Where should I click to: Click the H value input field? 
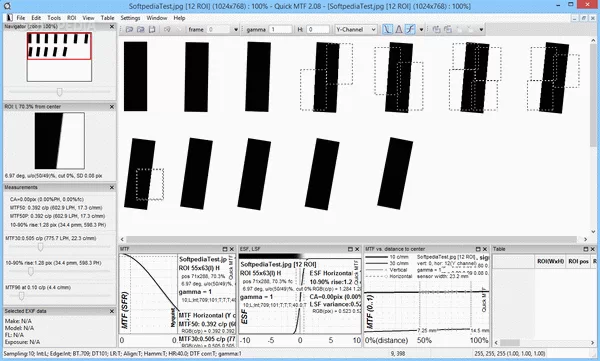pyautogui.click(x=318, y=29)
